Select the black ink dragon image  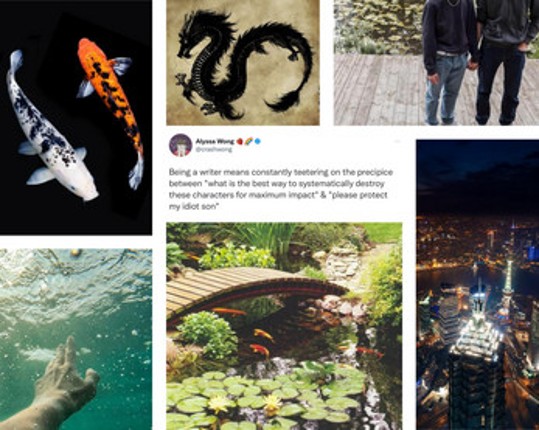[243, 62]
